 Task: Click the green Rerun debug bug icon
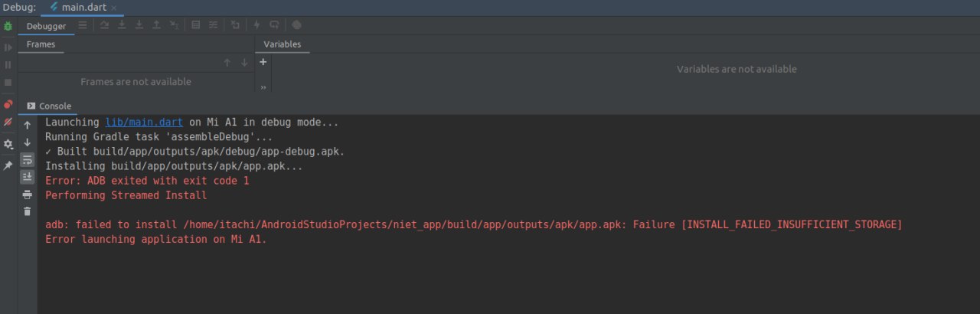pos(8,26)
